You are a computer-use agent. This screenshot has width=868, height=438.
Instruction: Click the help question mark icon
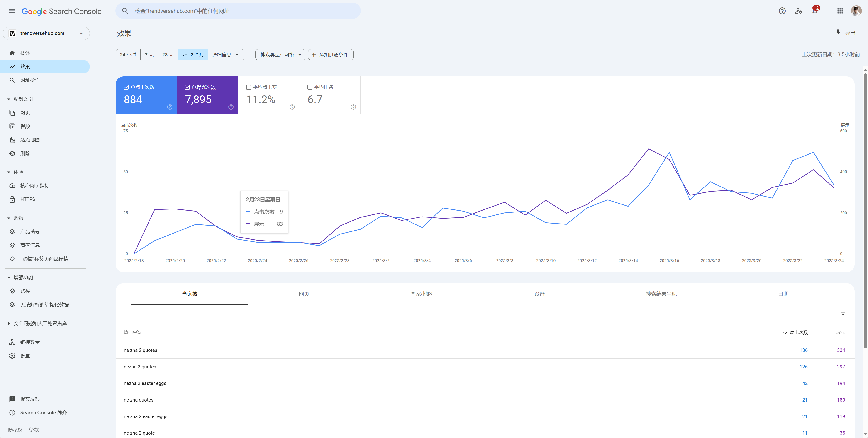click(x=782, y=11)
